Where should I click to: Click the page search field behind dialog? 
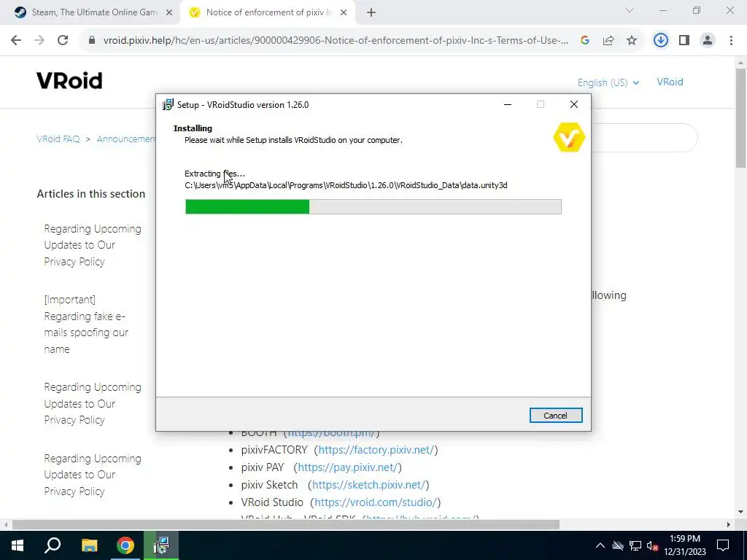644,138
